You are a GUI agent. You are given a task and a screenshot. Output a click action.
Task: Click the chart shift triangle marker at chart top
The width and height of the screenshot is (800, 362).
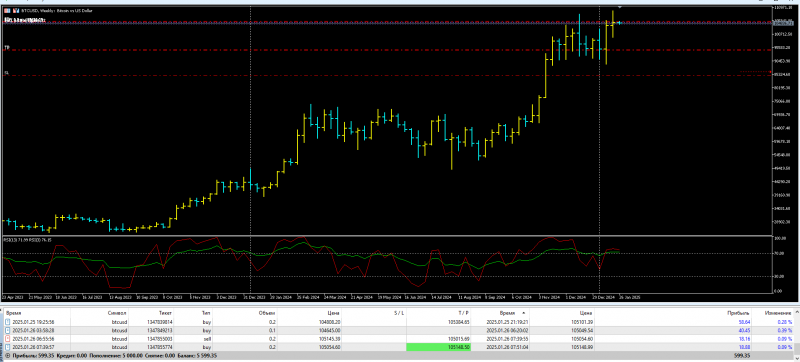tap(620, 8)
